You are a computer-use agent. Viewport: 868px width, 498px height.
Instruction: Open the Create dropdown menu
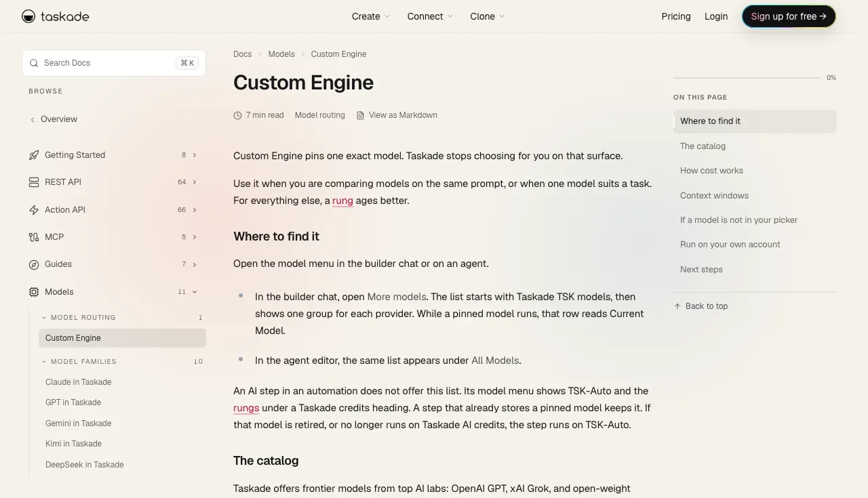coord(371,16)
